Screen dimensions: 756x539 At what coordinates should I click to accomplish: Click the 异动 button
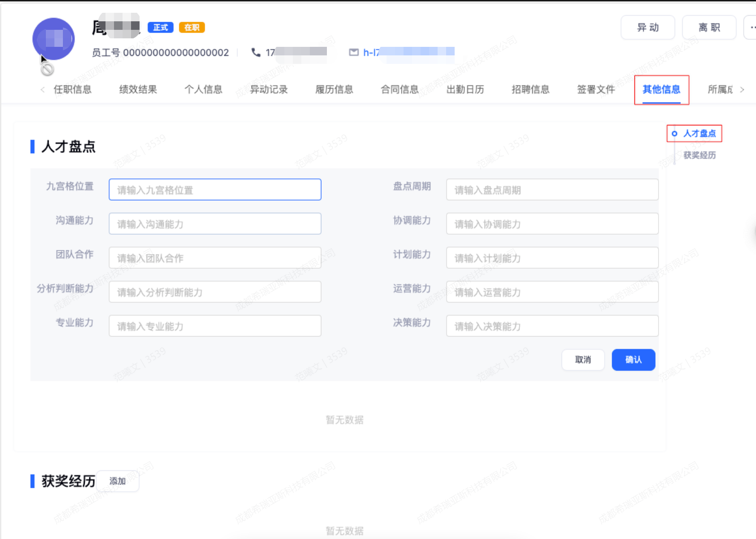pos(648,27)
